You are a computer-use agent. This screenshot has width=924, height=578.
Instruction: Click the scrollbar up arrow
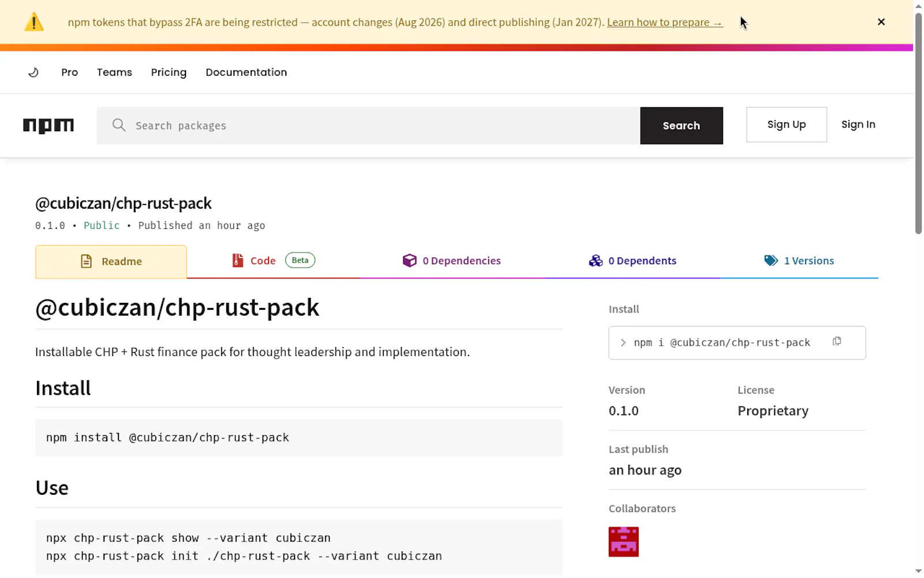click(918, 6)
